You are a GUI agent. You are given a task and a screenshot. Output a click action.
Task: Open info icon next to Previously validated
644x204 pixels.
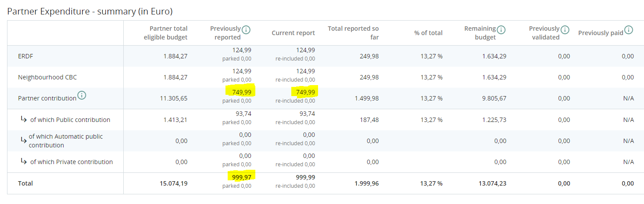click(x=565, y=30)
